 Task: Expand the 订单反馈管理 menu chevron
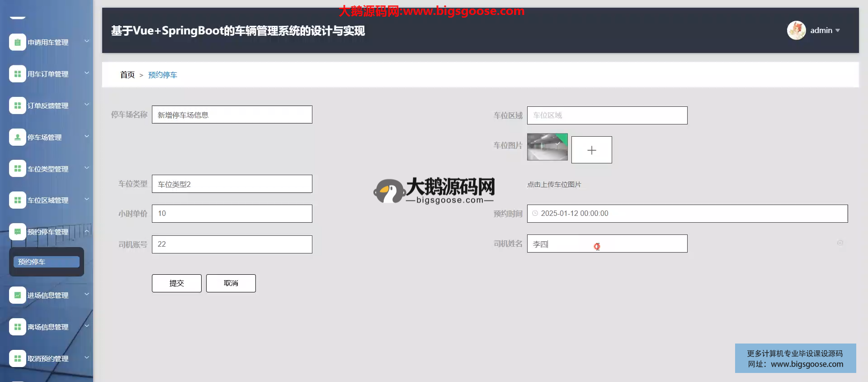[87, 105]
